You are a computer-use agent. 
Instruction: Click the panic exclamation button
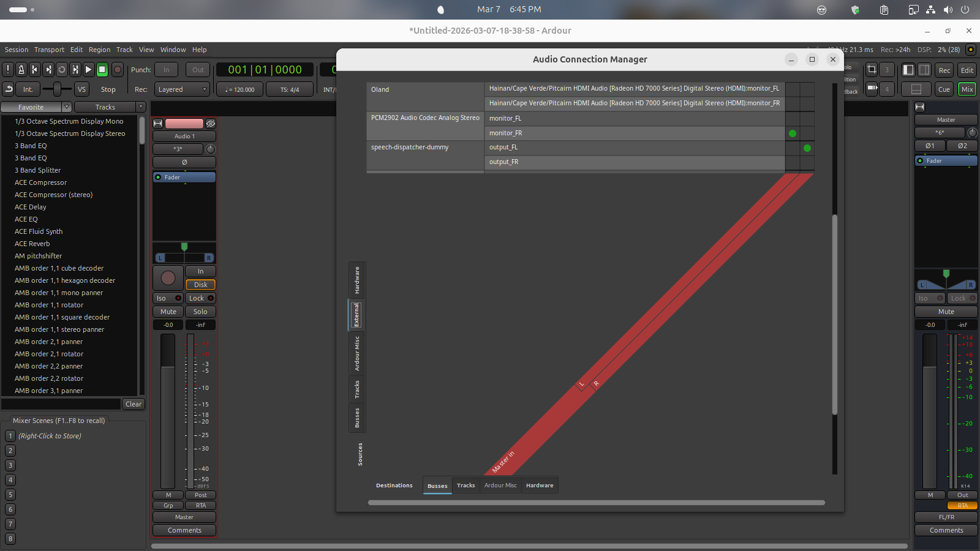point(8,70)
